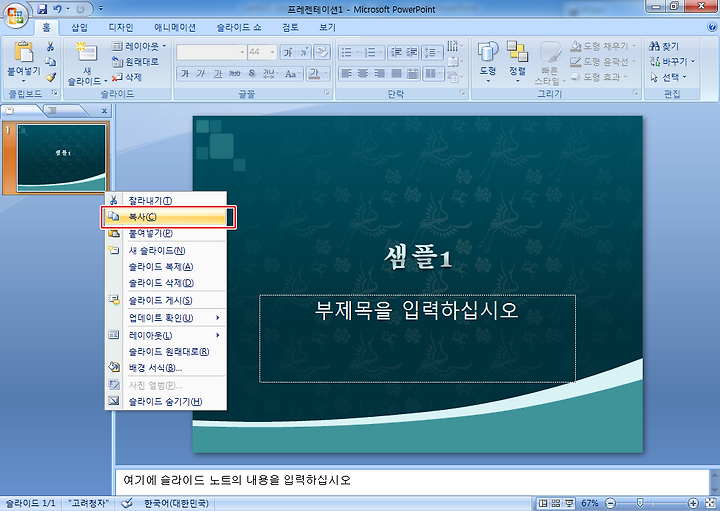Zoom out with minus button
Screen dimensions: 720x511
click(610, 503)
